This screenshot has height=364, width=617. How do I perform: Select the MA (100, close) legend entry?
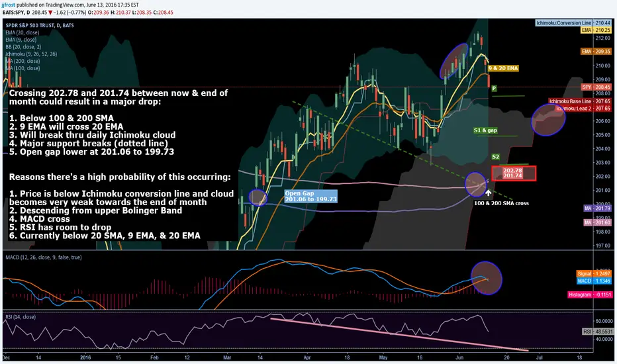tap(23, 68)
